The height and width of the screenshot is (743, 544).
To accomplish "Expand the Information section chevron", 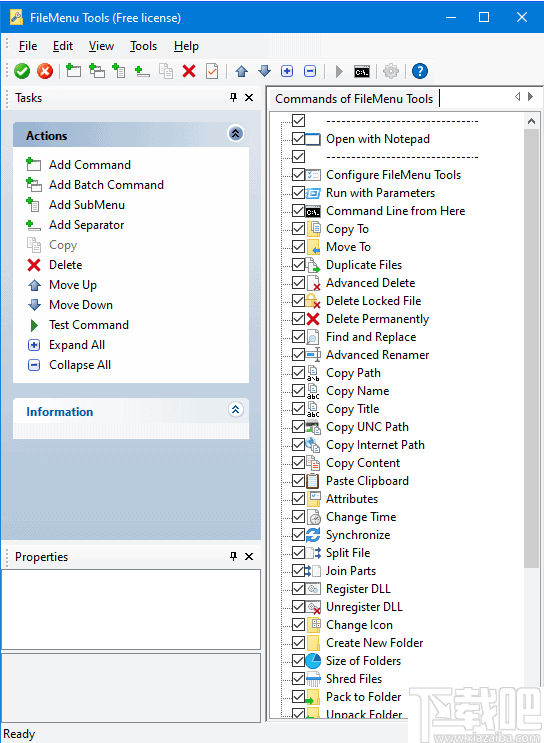I will (236, 410).
